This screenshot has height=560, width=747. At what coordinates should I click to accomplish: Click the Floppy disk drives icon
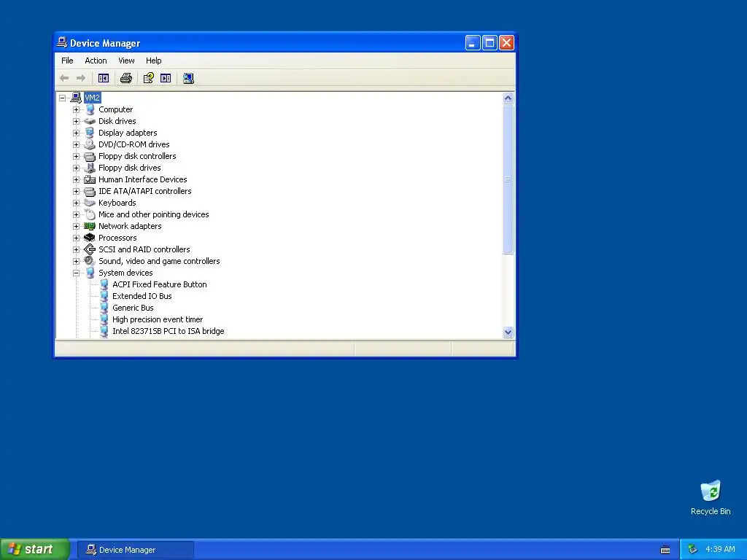(90, 168)
